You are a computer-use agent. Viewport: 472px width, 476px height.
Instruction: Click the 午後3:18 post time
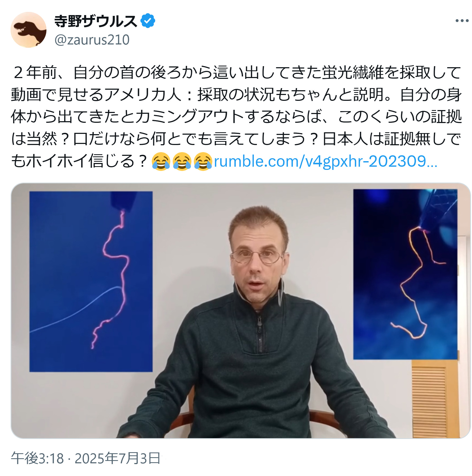(x=37, y=458)
